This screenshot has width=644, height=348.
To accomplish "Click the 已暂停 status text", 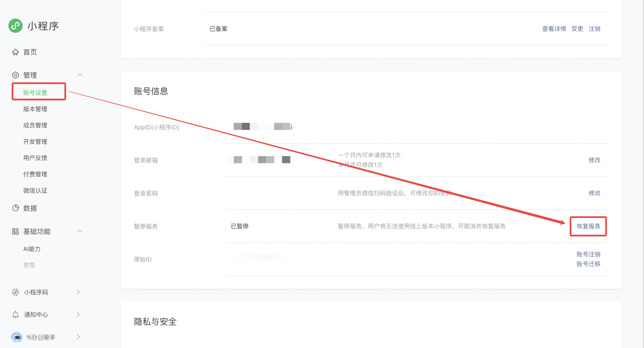I will point(239,226).
